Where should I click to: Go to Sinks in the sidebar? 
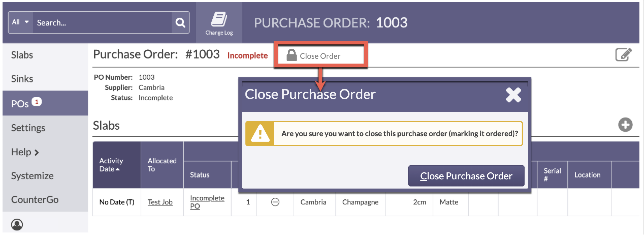point(22,79)
